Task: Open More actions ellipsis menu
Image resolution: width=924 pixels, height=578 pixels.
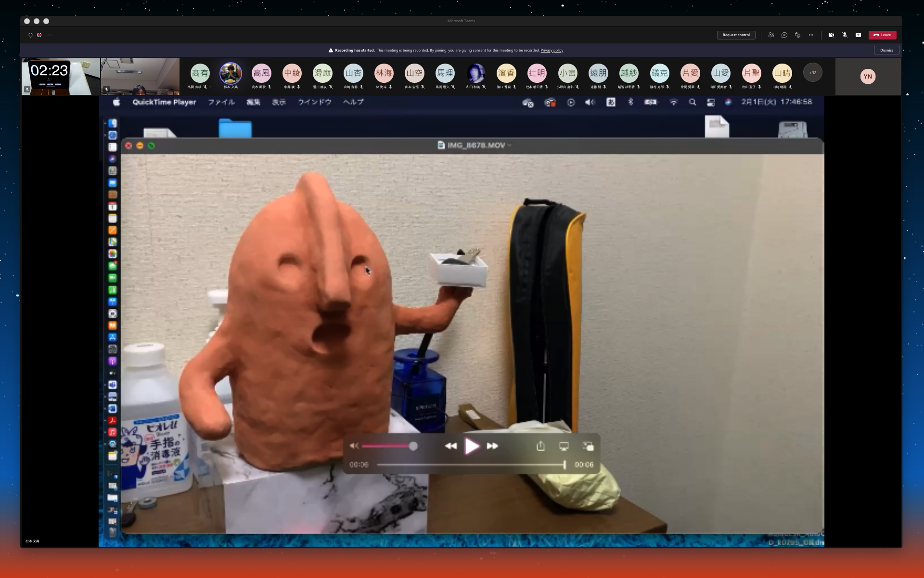Action: coord(811,35)
